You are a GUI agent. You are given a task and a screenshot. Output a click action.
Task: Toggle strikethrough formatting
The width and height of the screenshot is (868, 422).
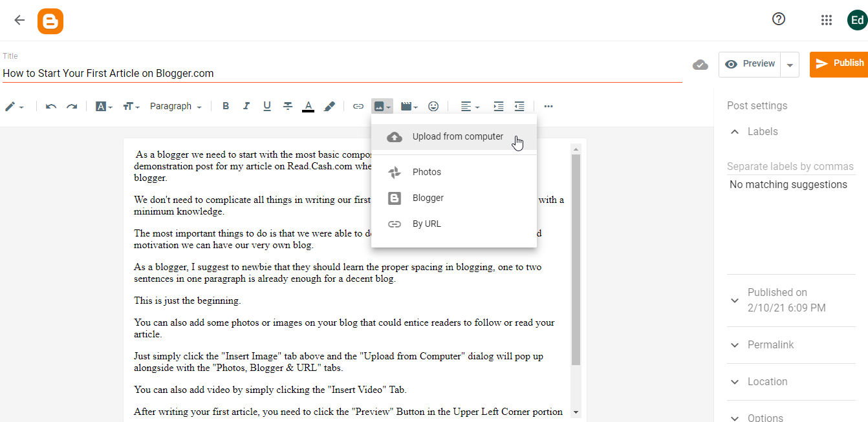[x=288, y=106]
